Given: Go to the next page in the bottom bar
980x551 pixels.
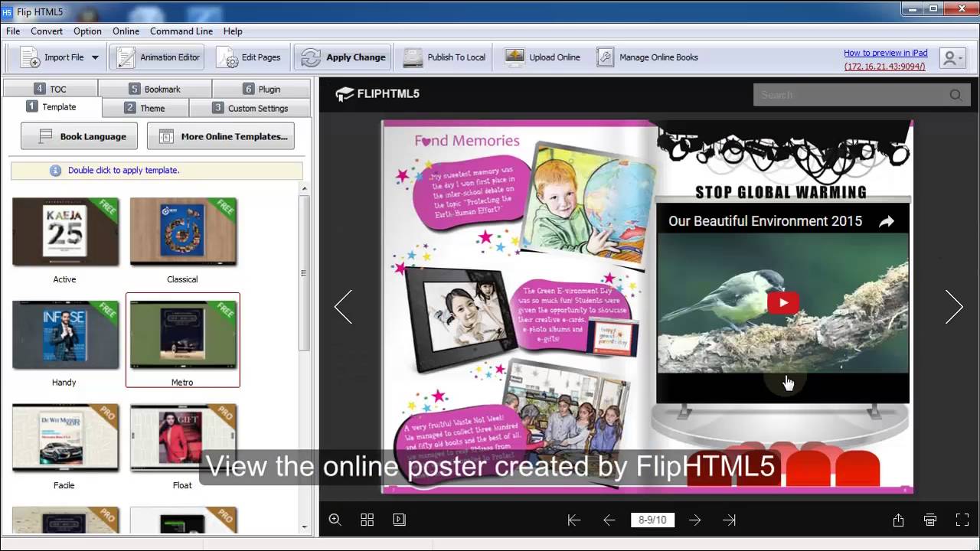Looking at the screenshot, I should click(694, 520).
